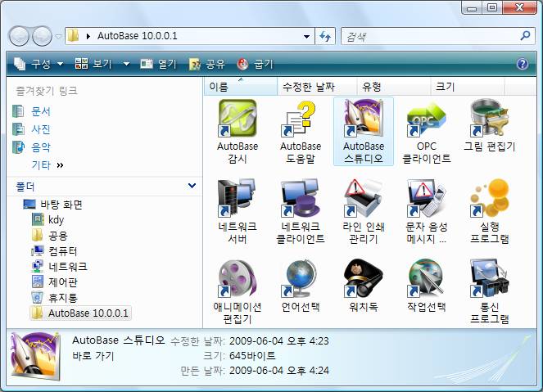This screenshot has height=392, width=543.
Task: Maximize the explorer window
Action: [x=492, y=7]
